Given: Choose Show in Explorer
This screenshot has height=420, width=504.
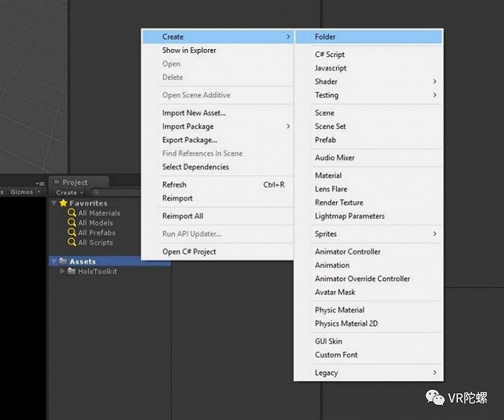Looking at the screenshot, I should 217,50.
